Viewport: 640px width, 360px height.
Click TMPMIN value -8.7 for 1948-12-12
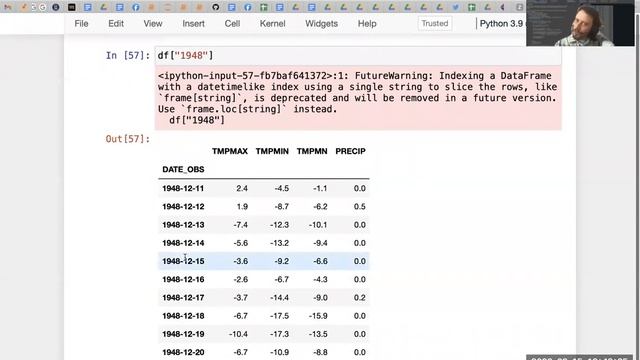(282, 207)
